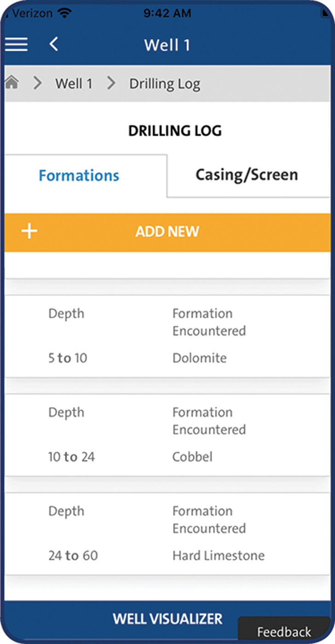Tap the Well 1 header title
Image resolution: width=335 pixels, height=644 pixels.
[167, 45]
